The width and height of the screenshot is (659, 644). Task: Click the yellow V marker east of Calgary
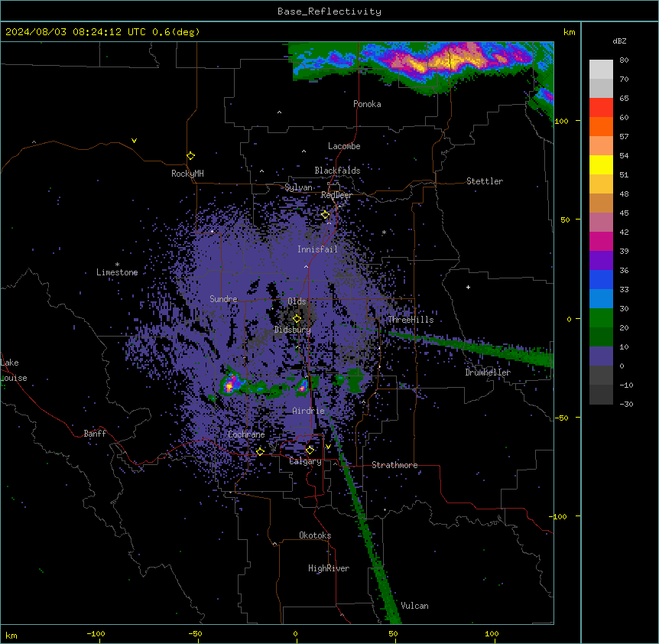point(328,447)
